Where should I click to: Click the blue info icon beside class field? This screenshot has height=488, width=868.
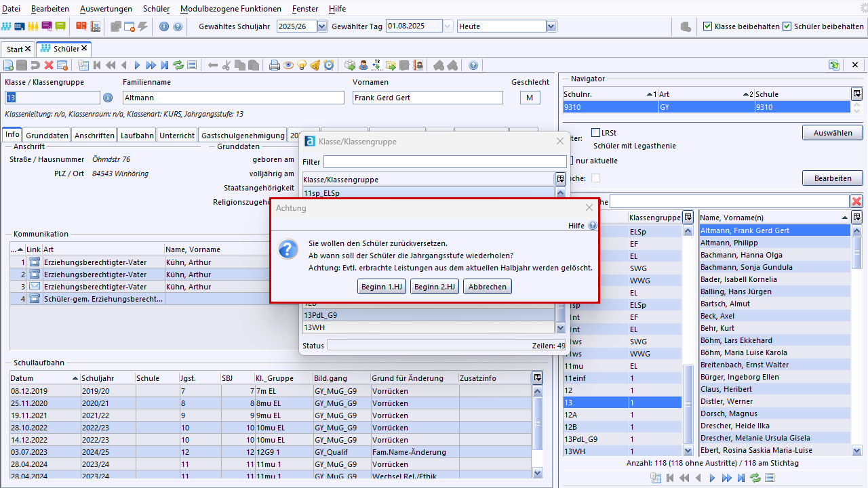click(107, 98)
